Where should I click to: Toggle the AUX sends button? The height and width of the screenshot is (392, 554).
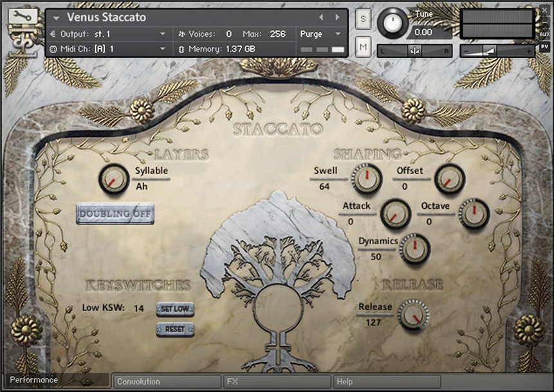tap(544, 34)
